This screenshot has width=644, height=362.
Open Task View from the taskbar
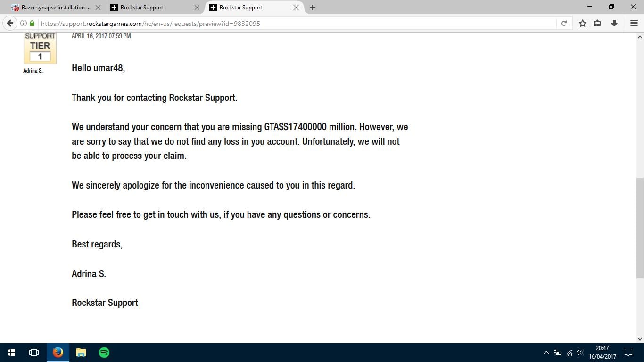[33, 352]
